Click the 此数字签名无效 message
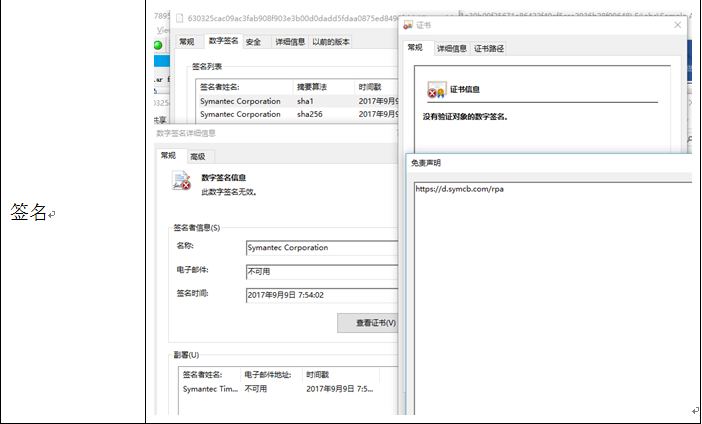The image size is (702, 424). pyautogui.click(x=229, y=192)
